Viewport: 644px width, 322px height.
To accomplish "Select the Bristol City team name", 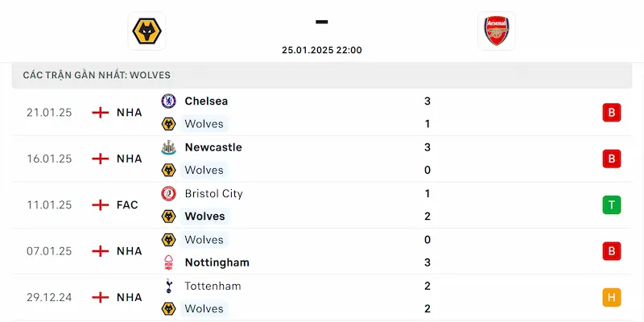I will (213, 194).
